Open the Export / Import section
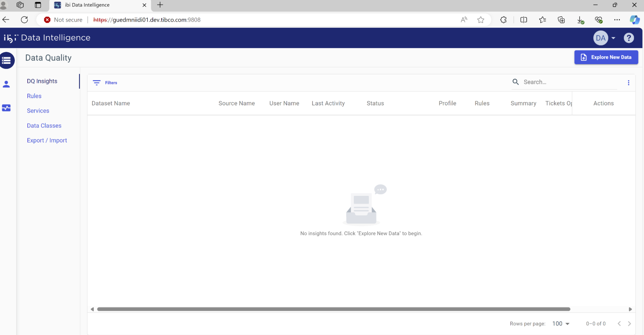The height and width of the screenshot is (335, 644). point(47,140)
